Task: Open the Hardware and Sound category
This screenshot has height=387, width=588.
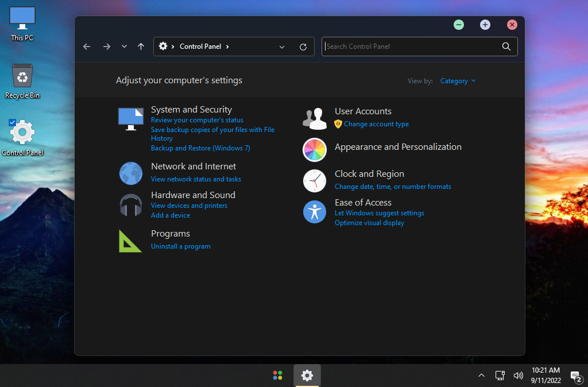Action: 193,195
